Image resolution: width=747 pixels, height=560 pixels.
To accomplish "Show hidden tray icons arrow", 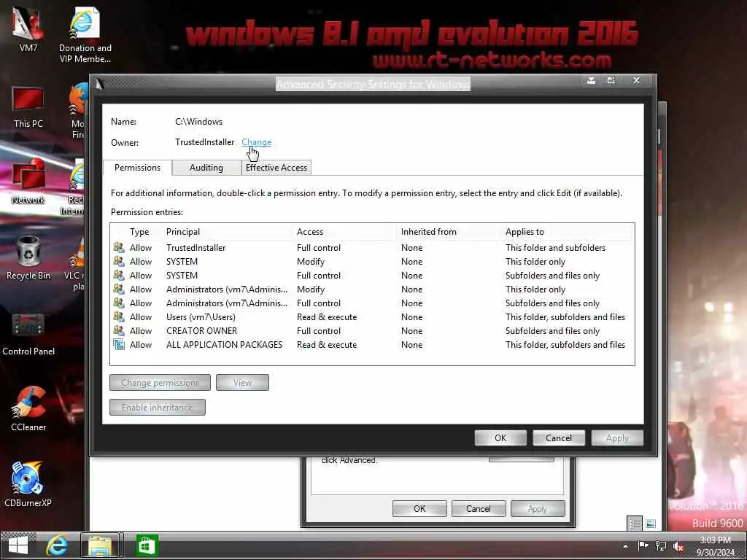I will (625, 546).
